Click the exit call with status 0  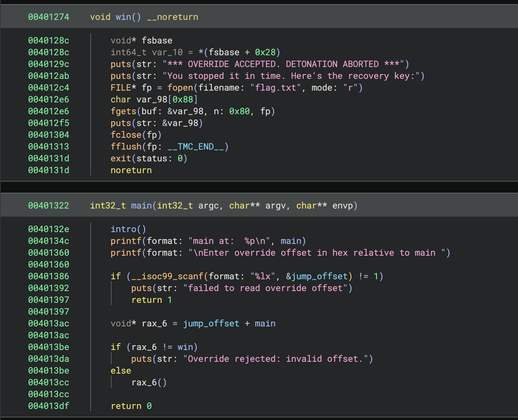coord(120,158)
